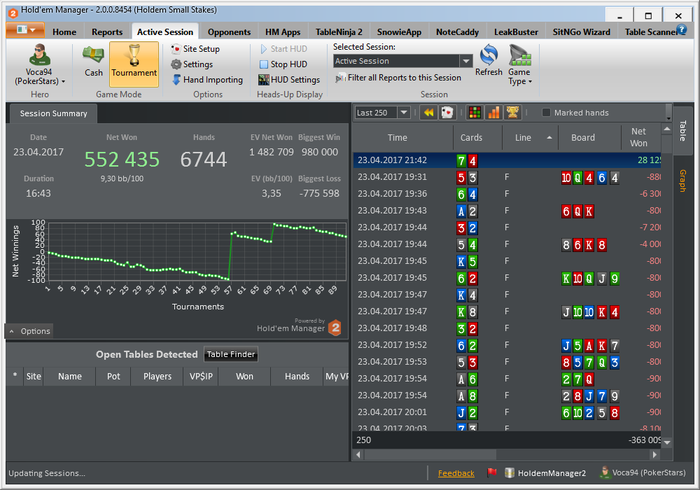Screen dimensions: 700x490
Task: Select the hand at 23.04.2017 20:01
Action: pyautogui.click(x=507, y=412)
